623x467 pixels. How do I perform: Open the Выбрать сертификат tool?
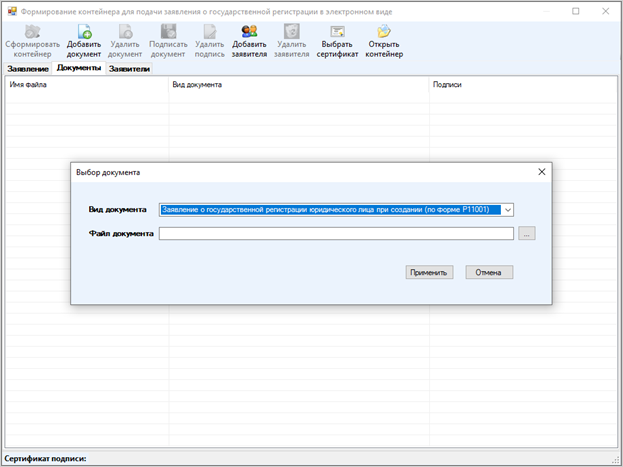337,33
